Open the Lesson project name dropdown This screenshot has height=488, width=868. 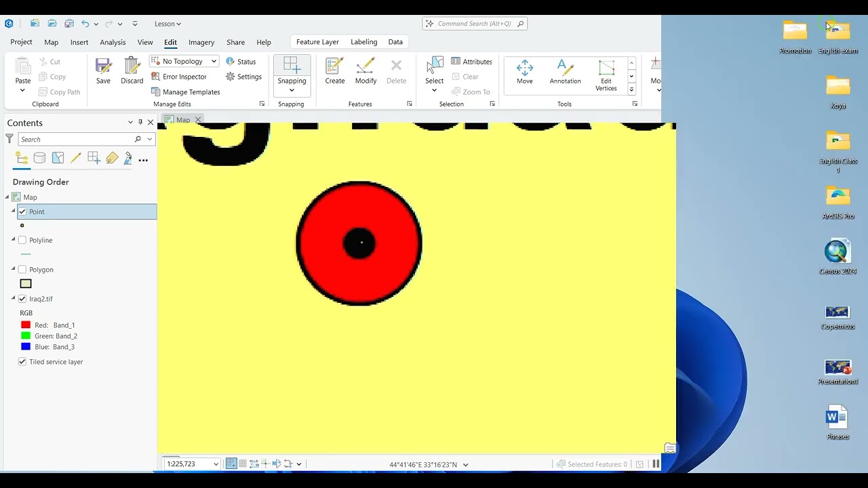coord(167,24)
